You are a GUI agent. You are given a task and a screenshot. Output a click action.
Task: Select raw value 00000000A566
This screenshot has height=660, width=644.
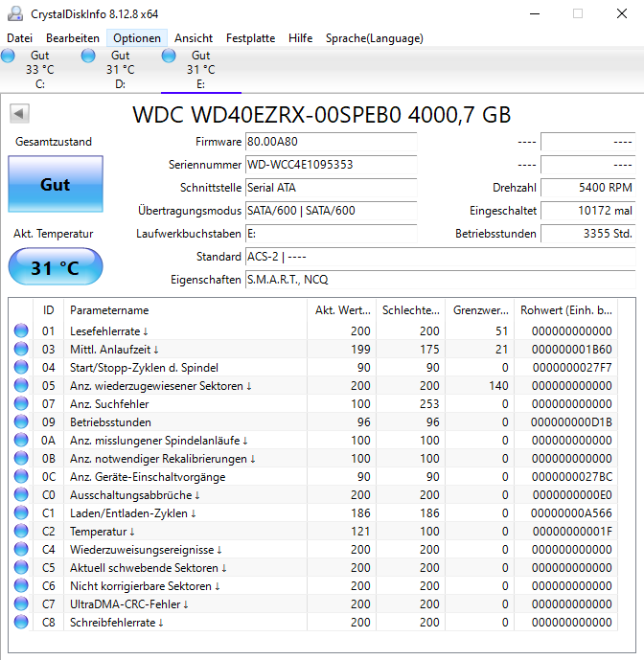coord(571,513)
